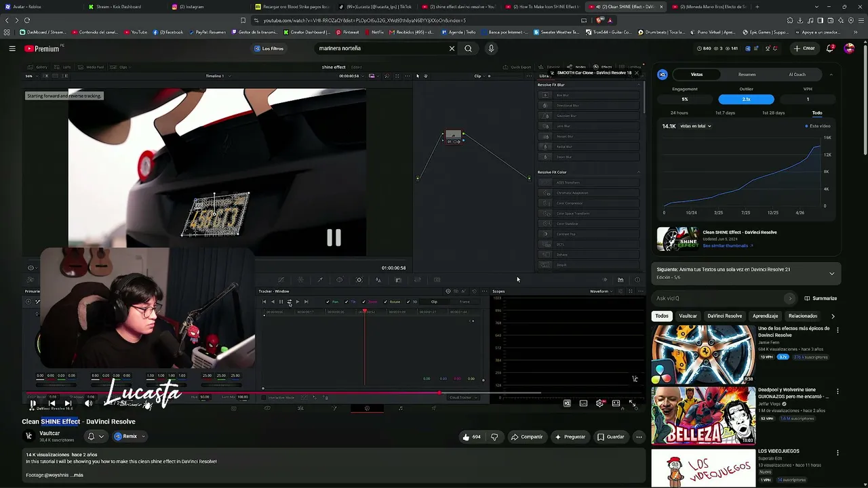Open the YouTube guide hamburger menu
This screenshot has height=488, width=868.
[x=12, y=49]
